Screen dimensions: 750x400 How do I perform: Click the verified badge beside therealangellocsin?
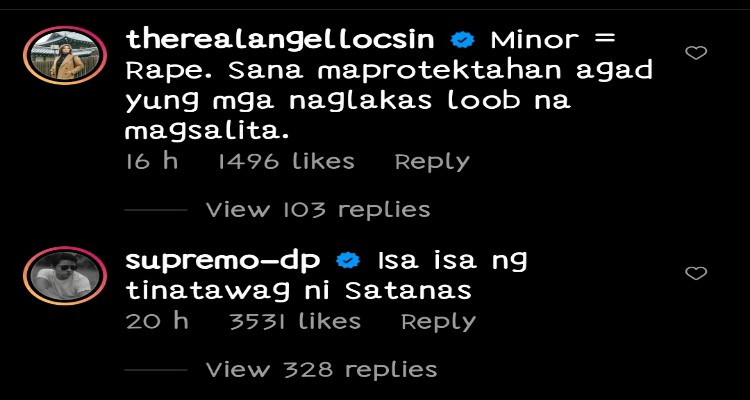[463, 40]
